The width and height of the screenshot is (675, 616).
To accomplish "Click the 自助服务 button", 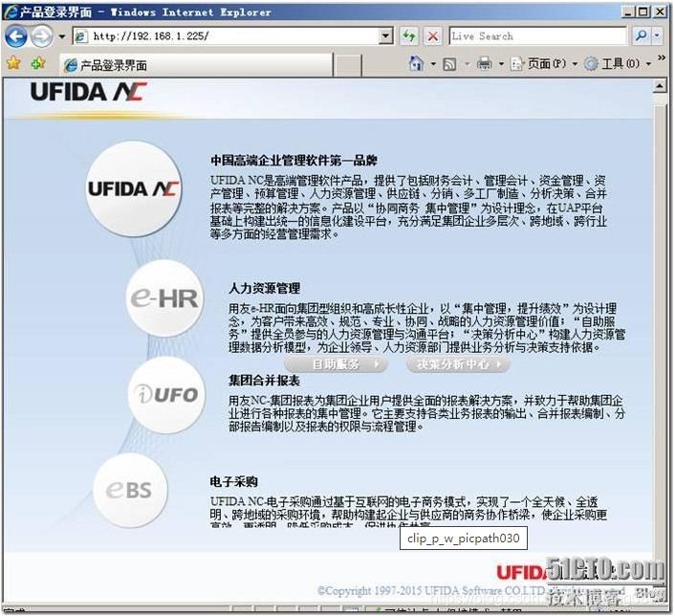I will (337, 364).
